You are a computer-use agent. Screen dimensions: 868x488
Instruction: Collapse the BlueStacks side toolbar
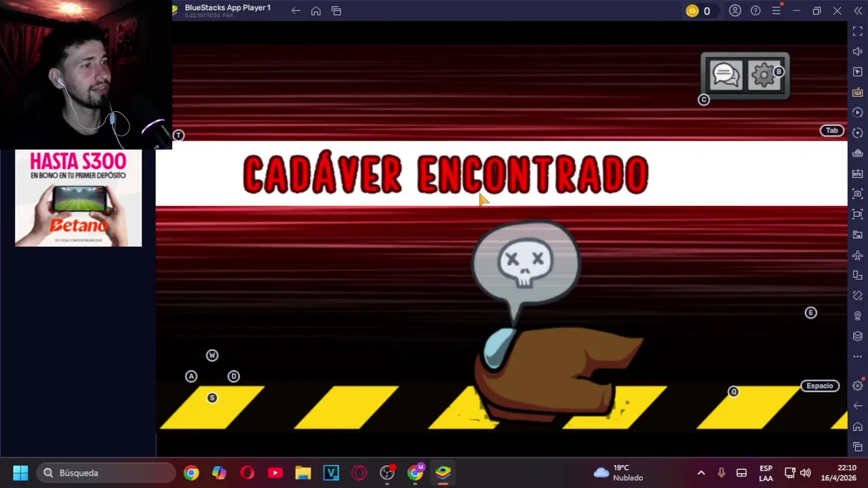[x=858, y=11]
